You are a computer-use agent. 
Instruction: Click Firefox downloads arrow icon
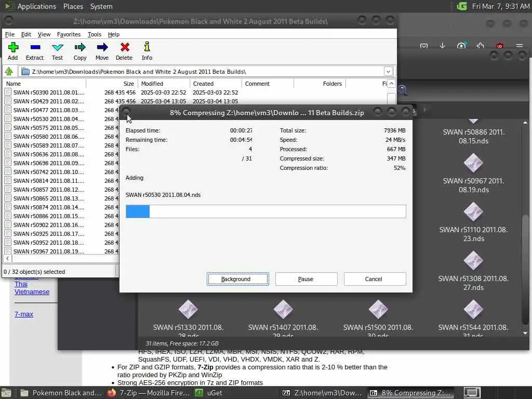pyautogui.click(x=443, y=46)
